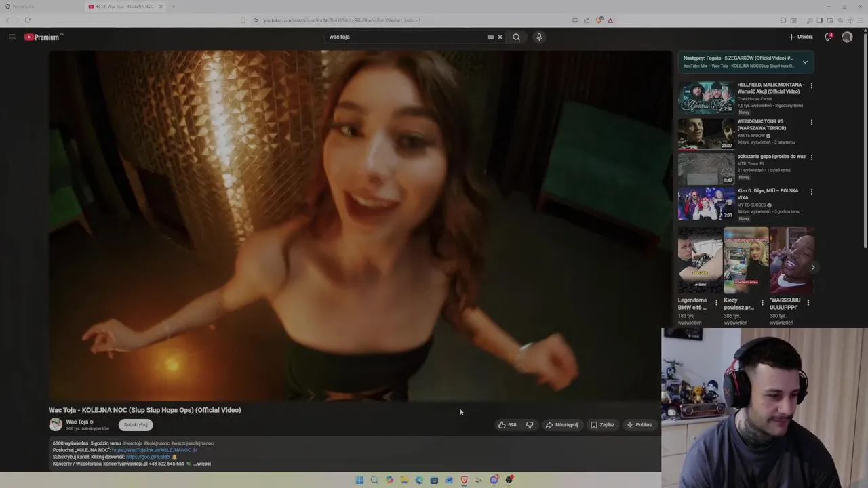Screen dimensions: 868x488
Task: Switch to the first browser tab
Action: [42, 7]
